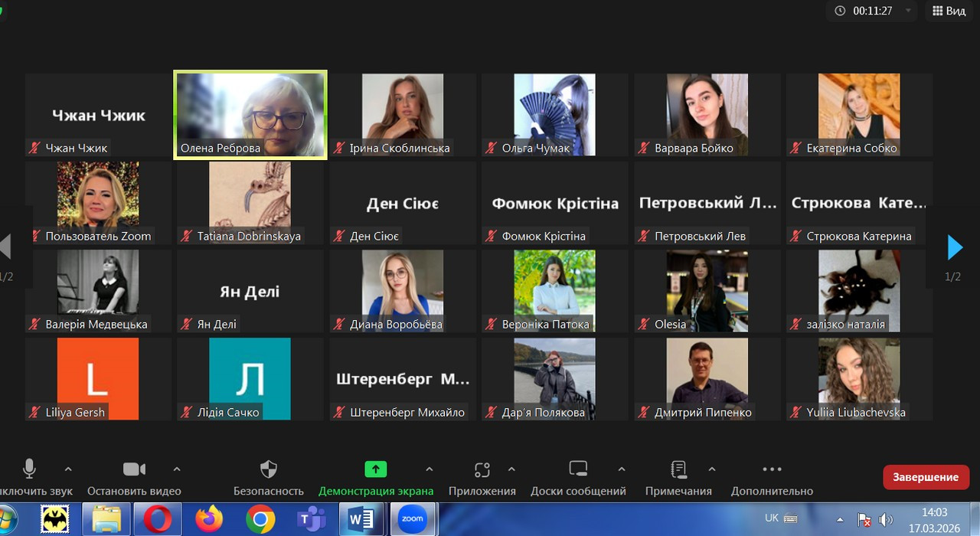Viewport: 980px width, 536px height.
Task: Expand audio options arrow next to microphone
Action: point(68,469)
